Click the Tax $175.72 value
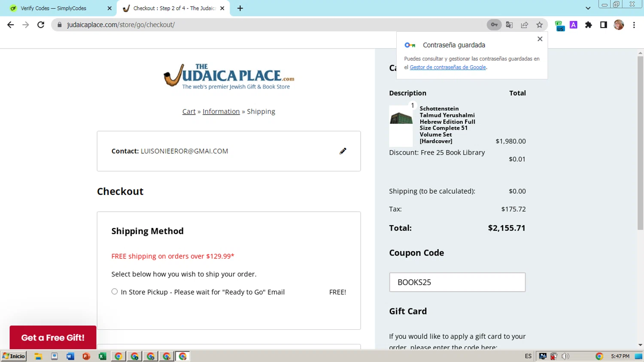 click(513, 209)
